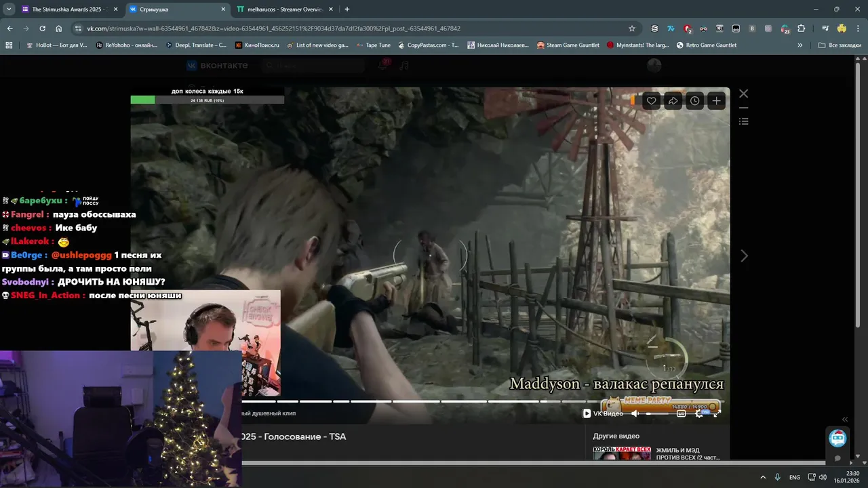Viewport: 868px width, 488px height.
Task: Enter fullscreen mode in the player
Action: (x=717, y=413)
